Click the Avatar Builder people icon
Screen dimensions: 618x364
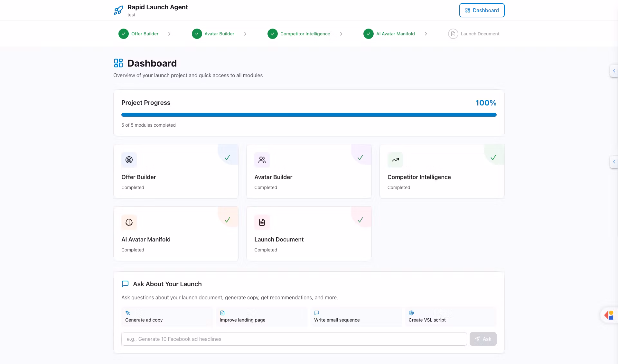(262, 160)
